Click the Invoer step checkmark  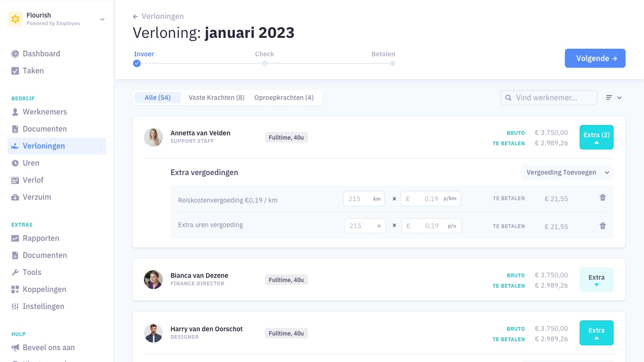coord(137,63)
